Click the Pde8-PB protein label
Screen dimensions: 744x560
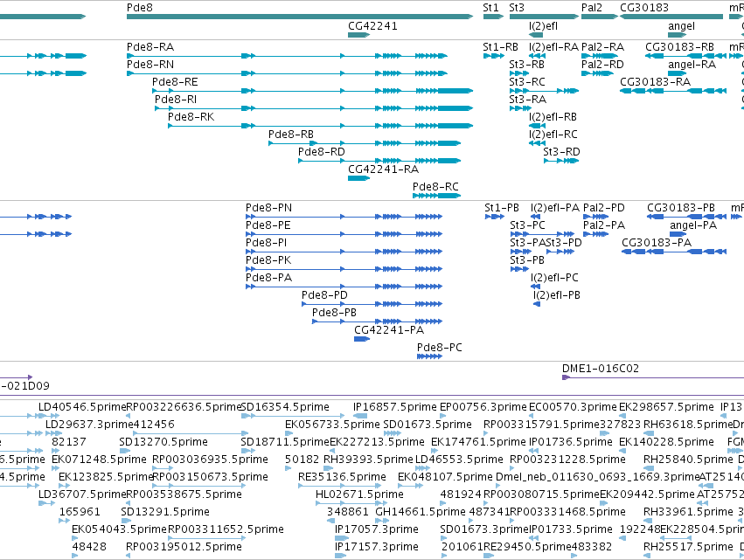click(x=334, y=313)
